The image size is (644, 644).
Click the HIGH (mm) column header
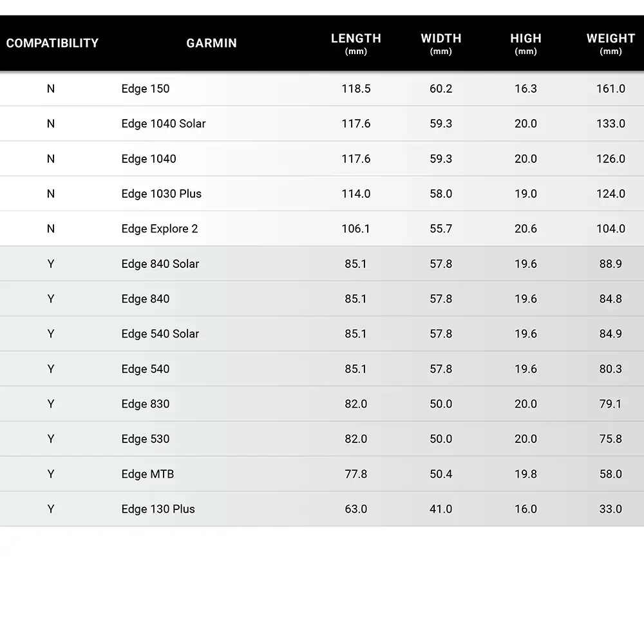click(526, 43)
